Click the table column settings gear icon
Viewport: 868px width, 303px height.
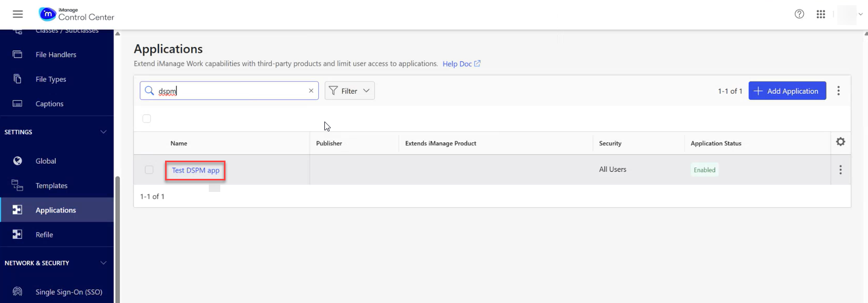pyautogui.click(x=840, y=142)
